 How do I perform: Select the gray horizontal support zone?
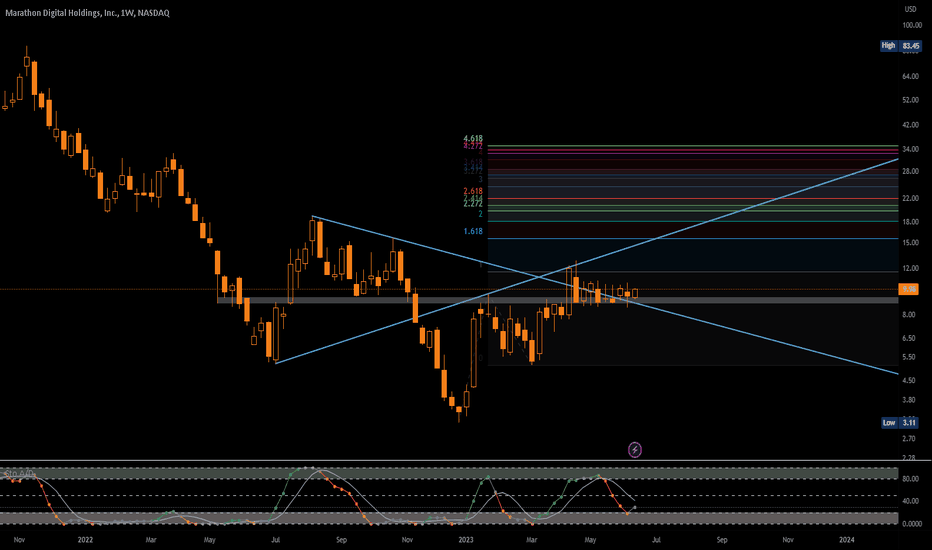(x=558, y=300)
